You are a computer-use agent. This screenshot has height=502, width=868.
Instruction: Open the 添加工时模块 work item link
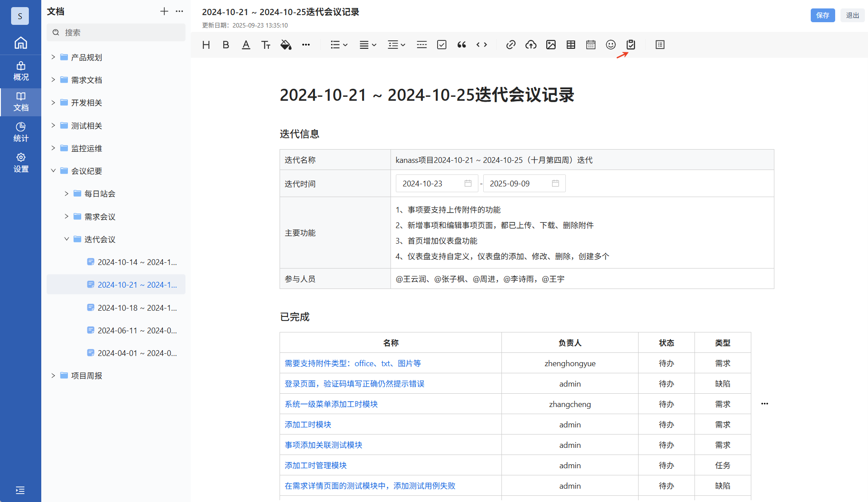(x=308, y=425)
